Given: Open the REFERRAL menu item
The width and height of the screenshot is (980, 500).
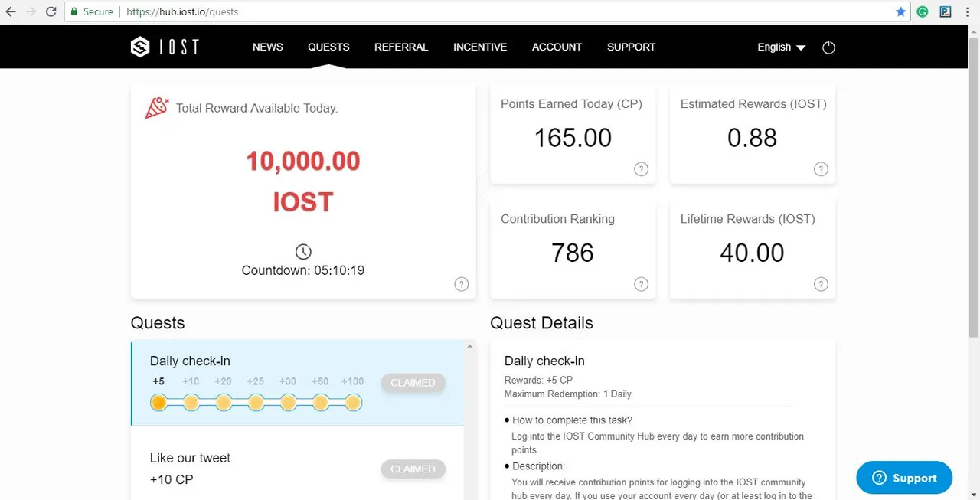Looking at the screenshot, I should [x=401, y=47].
